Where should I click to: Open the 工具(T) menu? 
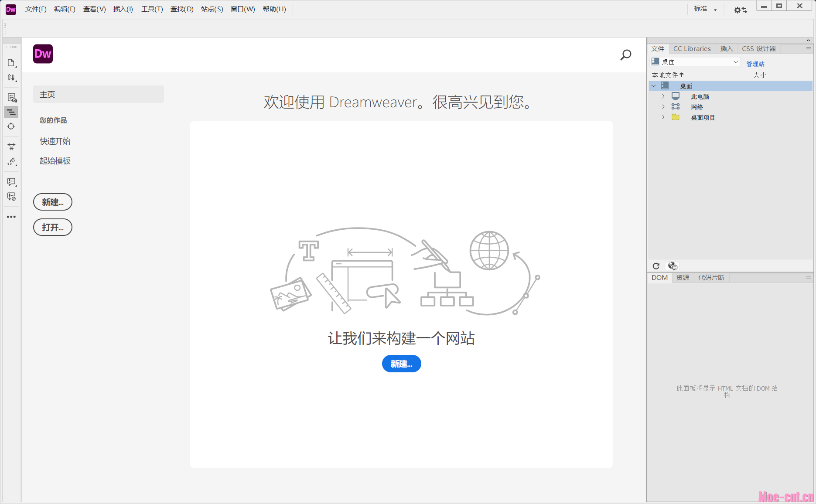pyautogui.click(x=152, y=9)
